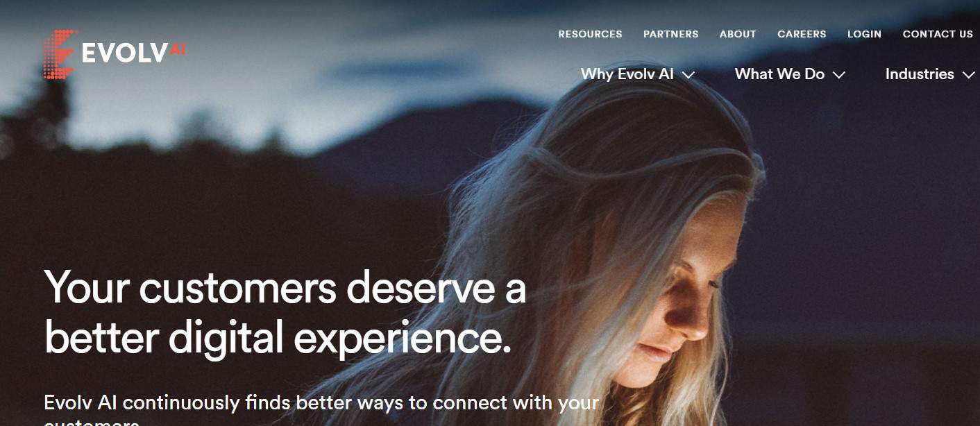Expand chevron beside Industries
This screenshot has height=426, width=980.
click(968, 75)
